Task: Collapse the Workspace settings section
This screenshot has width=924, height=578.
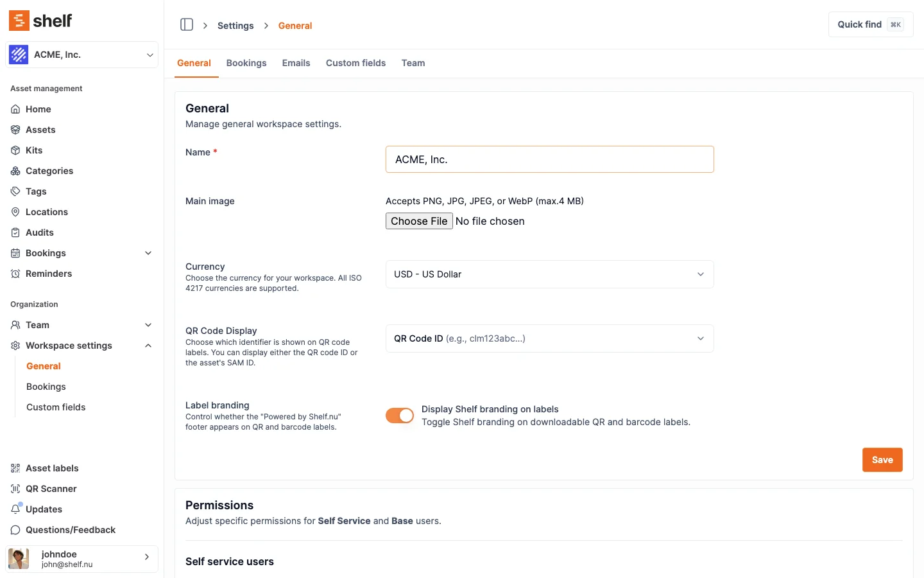Action: pyautogui.click(x=148, y=346)
